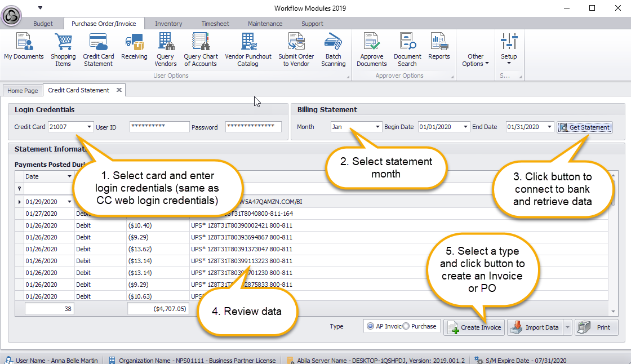Screen dimensions: 631x364
Task: Click the Password input field
Action: (x=253, y=127)
